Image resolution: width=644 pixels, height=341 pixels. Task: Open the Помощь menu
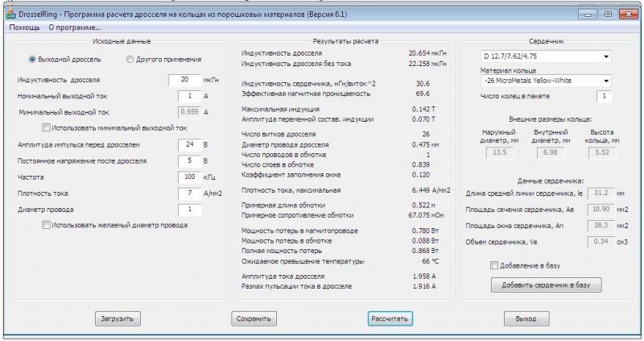(x=23, y=27)
